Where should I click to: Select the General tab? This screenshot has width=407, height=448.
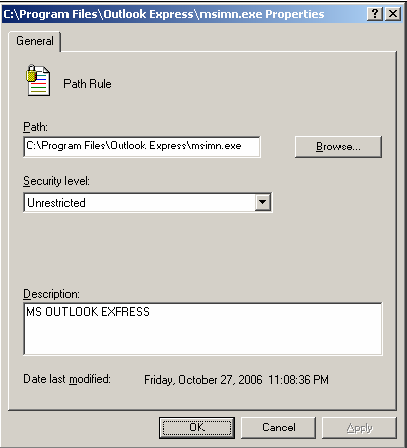pyautogui.click(x=35, y=41)
